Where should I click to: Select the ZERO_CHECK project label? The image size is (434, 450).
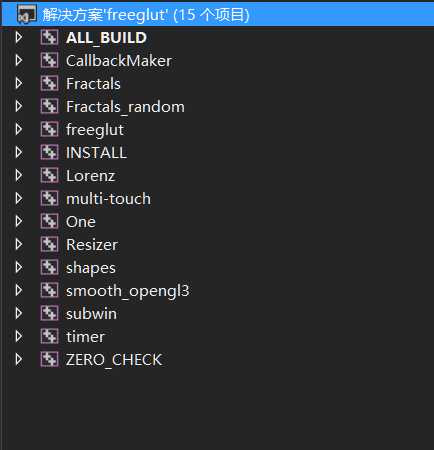[114, 360]
